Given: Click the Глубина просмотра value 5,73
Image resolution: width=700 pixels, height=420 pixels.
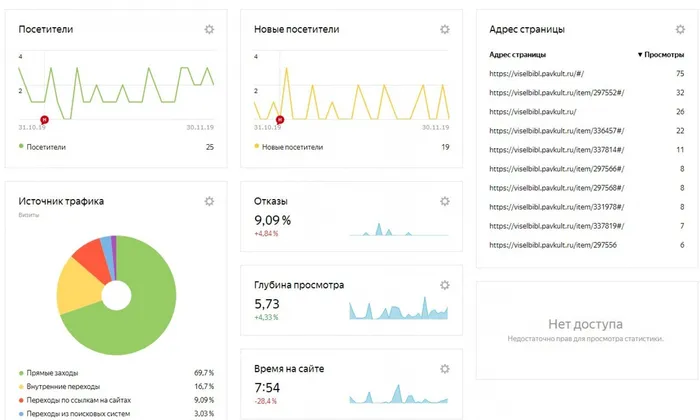Looking at the screenshot, I should coord(267,304).
